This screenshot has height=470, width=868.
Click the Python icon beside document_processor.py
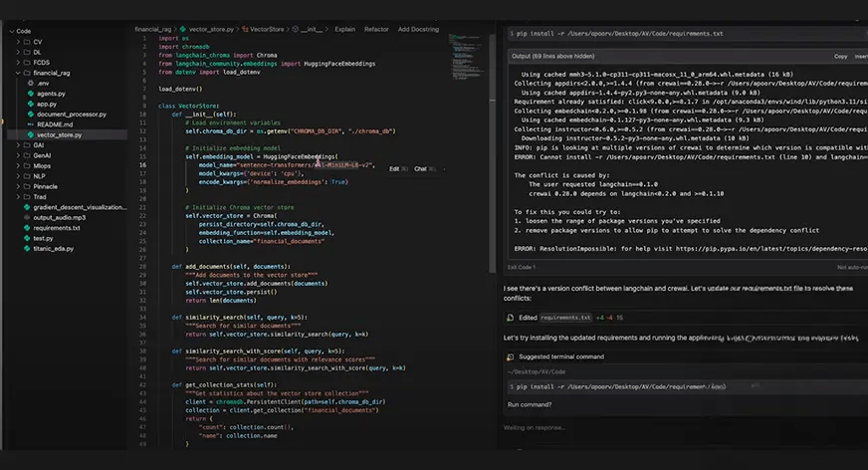click(31, 115)
